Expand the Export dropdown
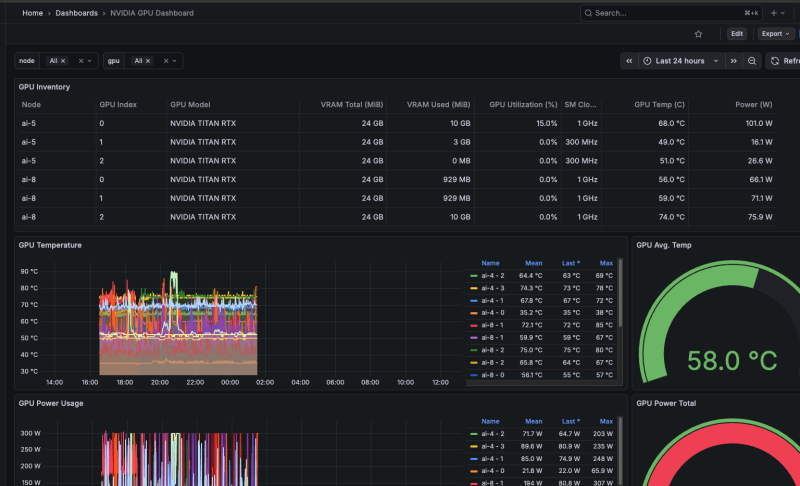The width and height of the screenshot is (800, 486). coord(776,34)
